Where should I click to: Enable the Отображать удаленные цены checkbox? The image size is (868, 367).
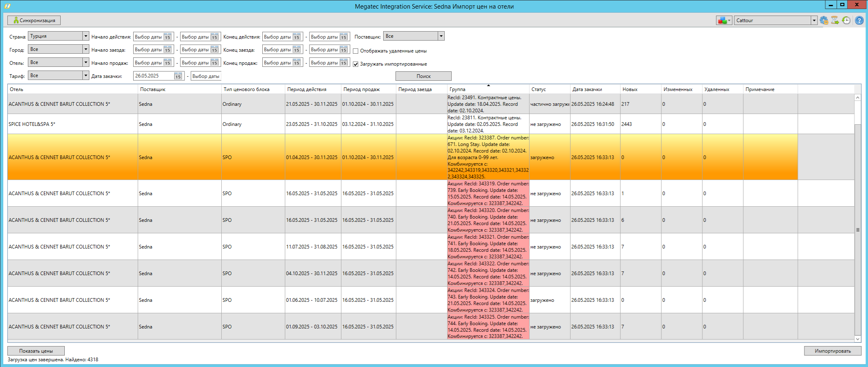[356, 51]
